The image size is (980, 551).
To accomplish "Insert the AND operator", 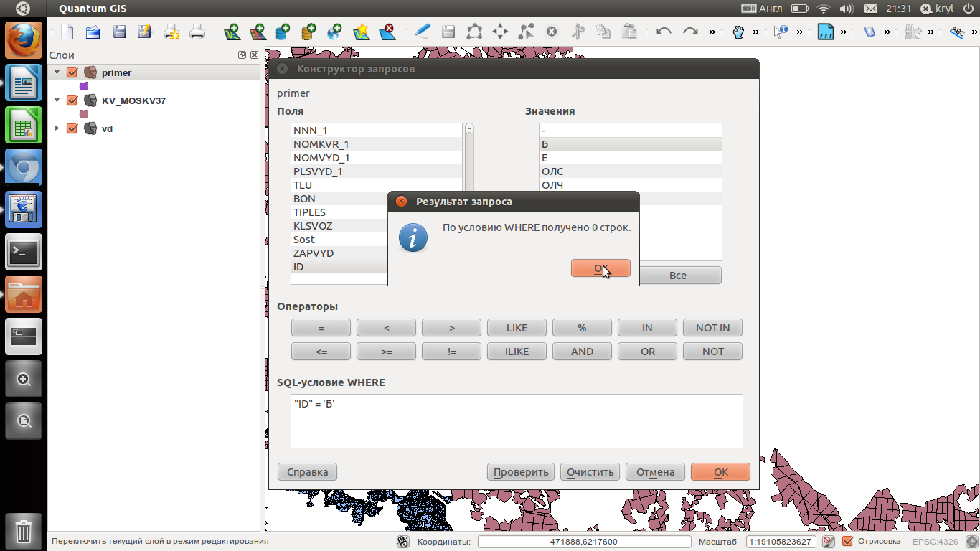I will (x=582, y=352).
